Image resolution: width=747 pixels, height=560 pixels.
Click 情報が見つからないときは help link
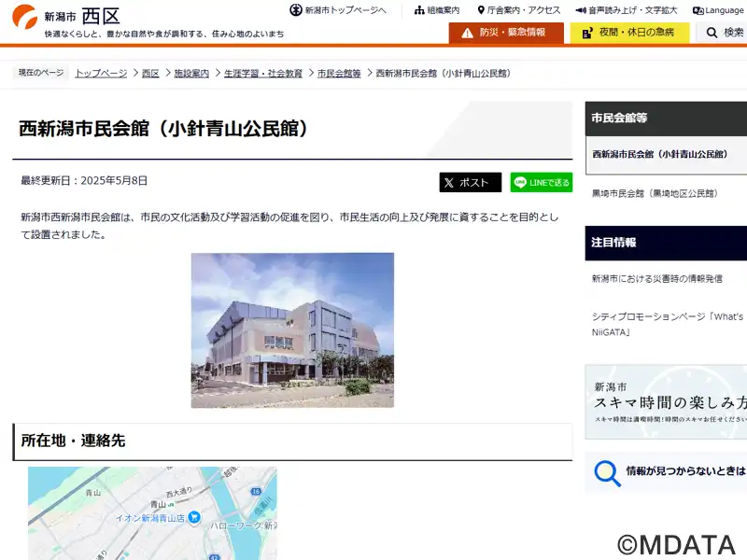(685, 471)
